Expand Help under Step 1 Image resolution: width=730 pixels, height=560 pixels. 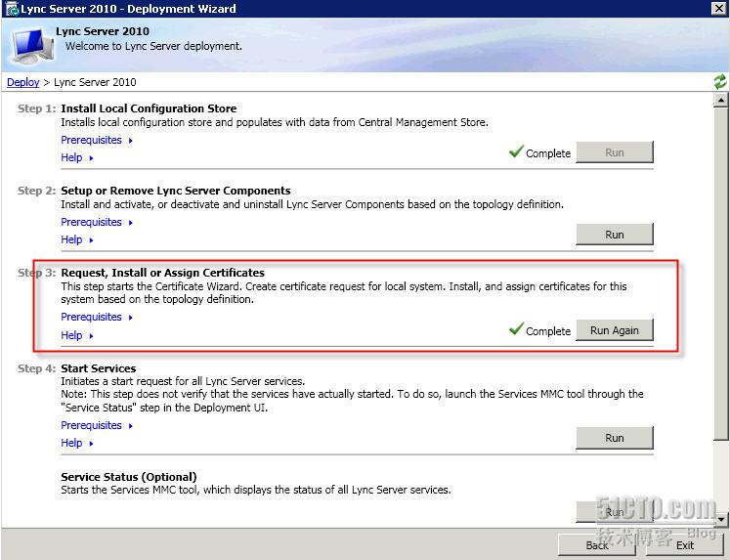[x=77, y=157]
